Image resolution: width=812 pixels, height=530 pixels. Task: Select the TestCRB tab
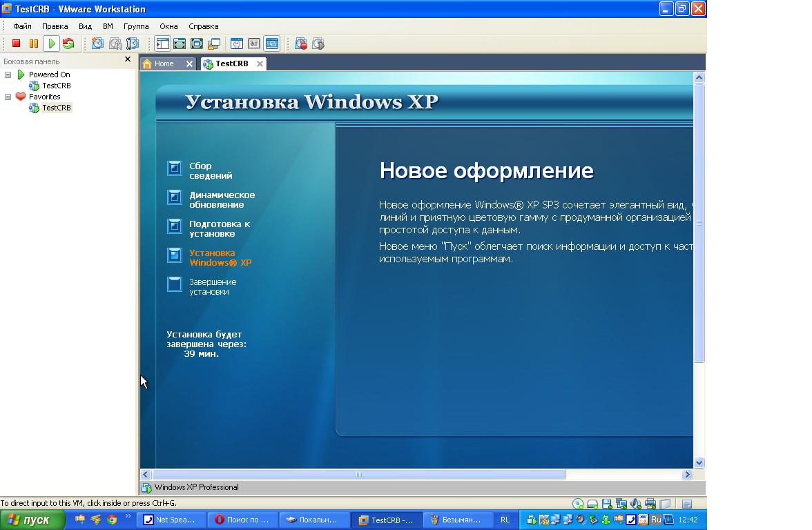pyautogui.click(x=231, y=63)
